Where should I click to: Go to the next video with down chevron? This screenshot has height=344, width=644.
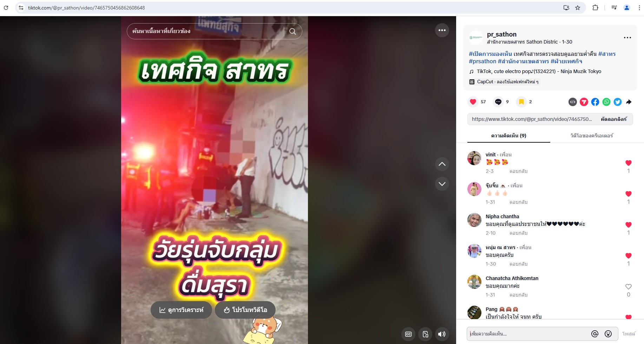[x=442, y=184]
